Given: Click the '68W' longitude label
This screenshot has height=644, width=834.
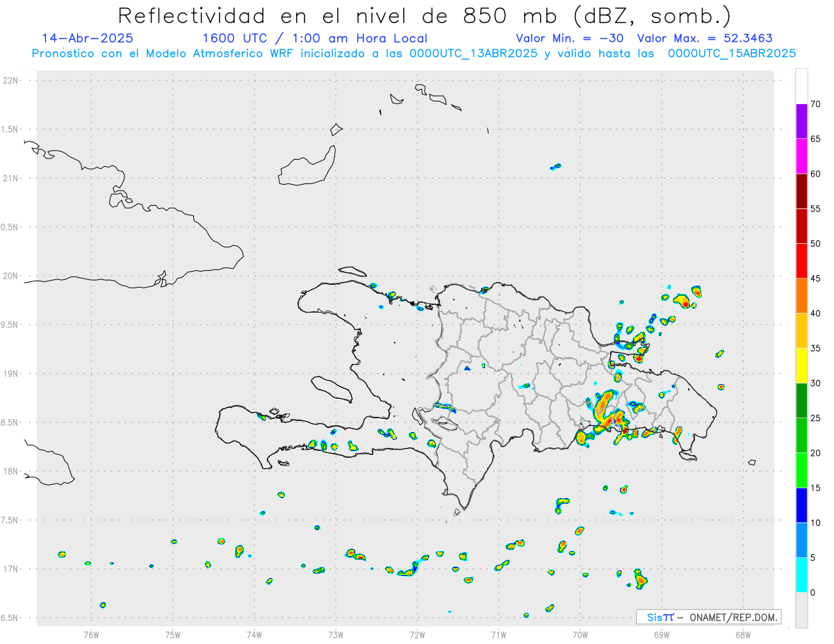Looking at the screenshot, I should [x=743, y=634].
